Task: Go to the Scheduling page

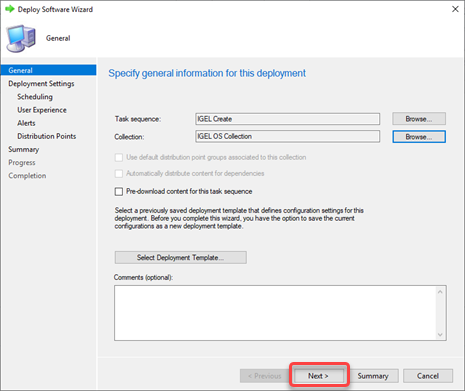Action: pos(35,97)
